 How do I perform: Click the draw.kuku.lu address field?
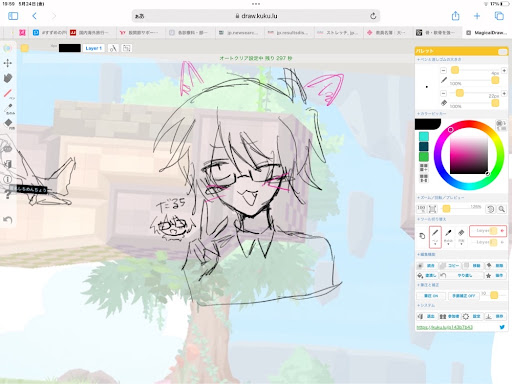click(x=256, y=16)
